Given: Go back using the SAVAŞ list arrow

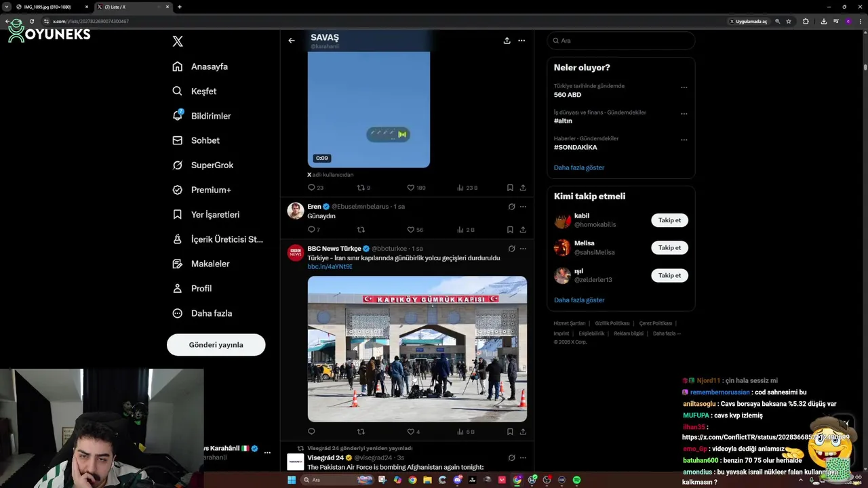Looking at the screenshot, I should tap(292, 41).
